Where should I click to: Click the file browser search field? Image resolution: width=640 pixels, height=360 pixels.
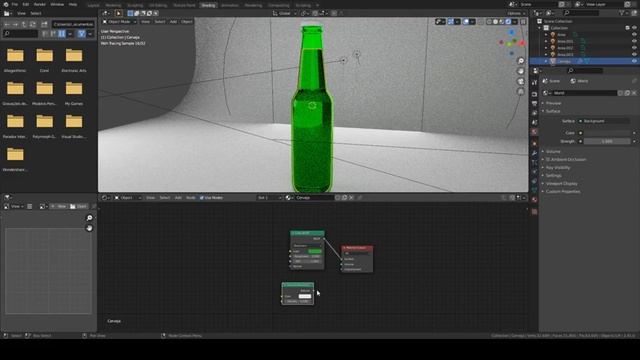click(20, 33)
